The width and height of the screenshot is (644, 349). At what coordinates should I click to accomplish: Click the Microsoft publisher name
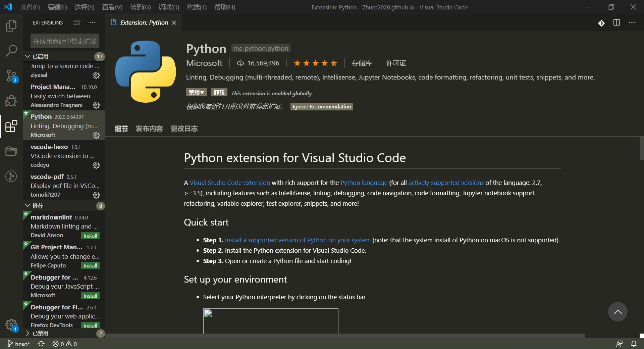click(204, 63)
